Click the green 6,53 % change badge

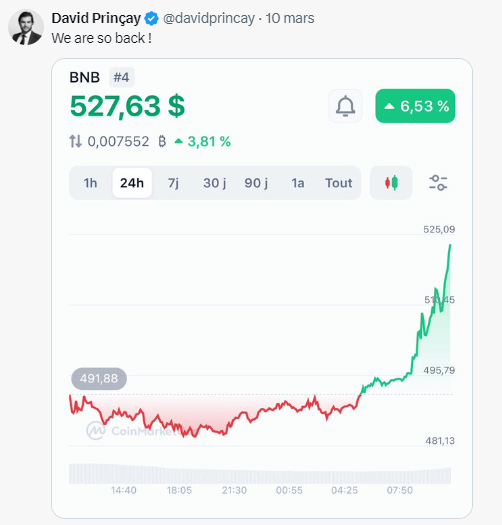(x=415, y=106)
